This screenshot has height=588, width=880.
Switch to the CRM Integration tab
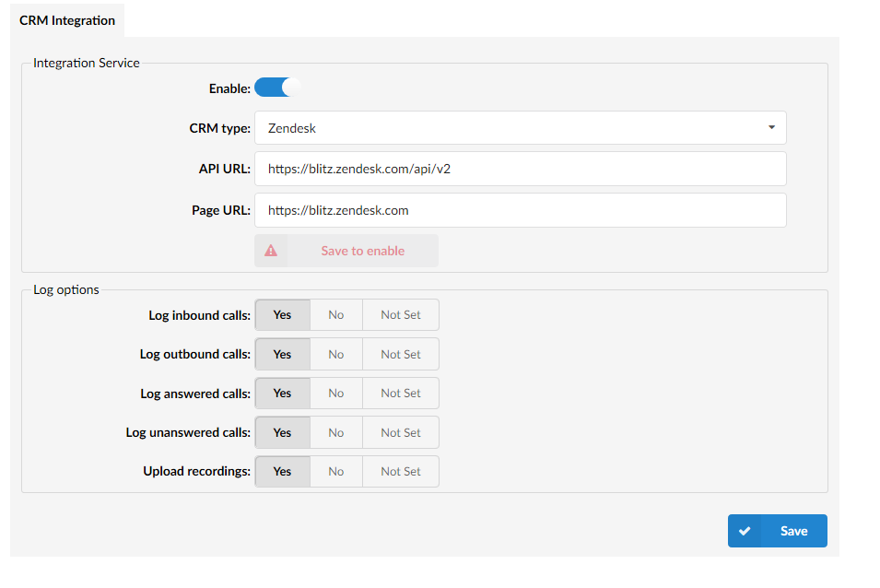point(67,20)
